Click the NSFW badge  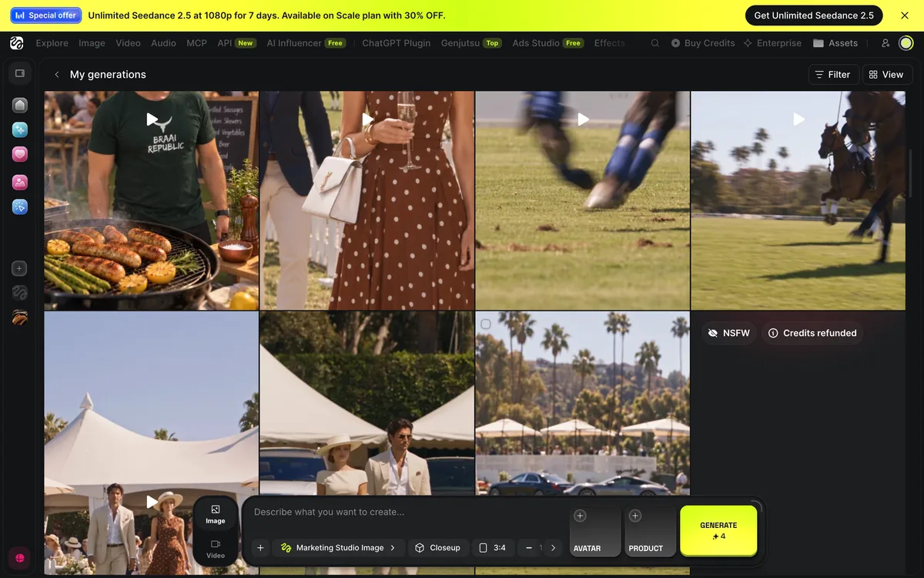tap(728, 333)
